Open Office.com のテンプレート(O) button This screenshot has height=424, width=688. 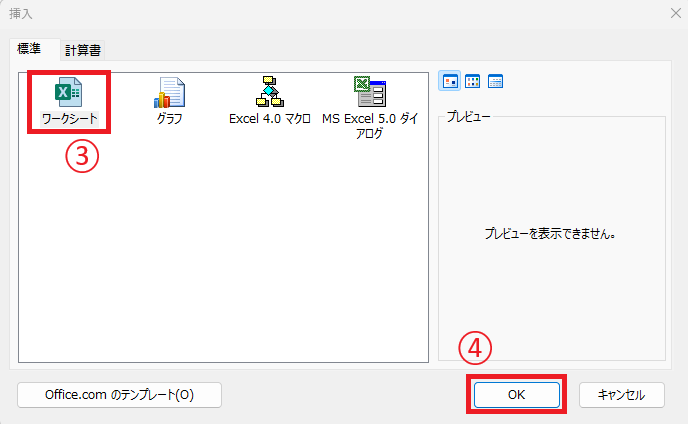tap(119, 395)
